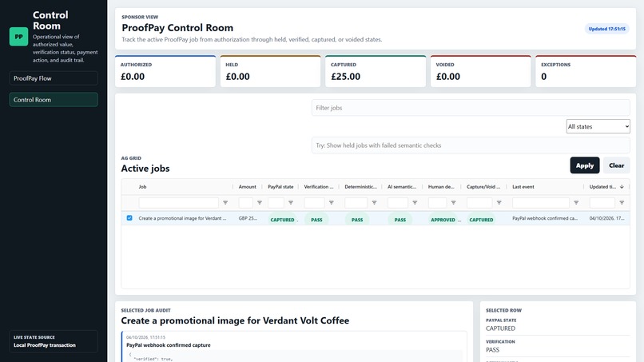Viewport: 644px width, 362px height.
Task: Click the Voided £0.00 summary card
Action: coord(480,71)
